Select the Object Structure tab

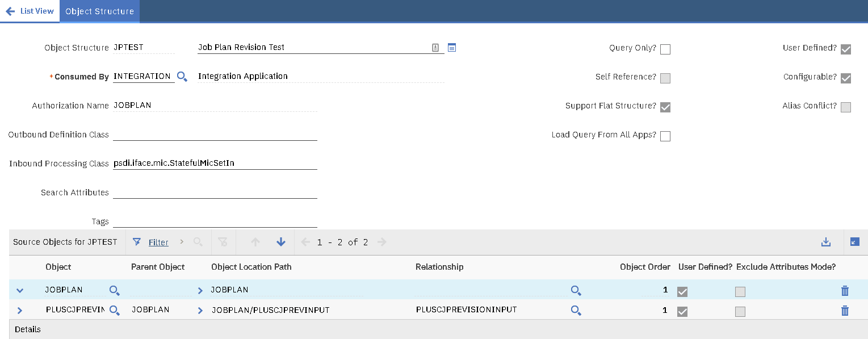(x=99, y=11)
